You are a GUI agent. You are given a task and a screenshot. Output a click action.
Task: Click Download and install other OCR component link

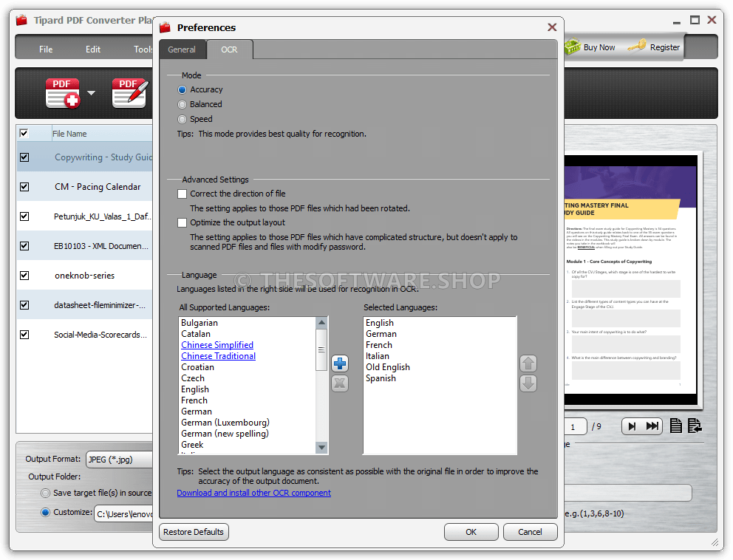254,493
